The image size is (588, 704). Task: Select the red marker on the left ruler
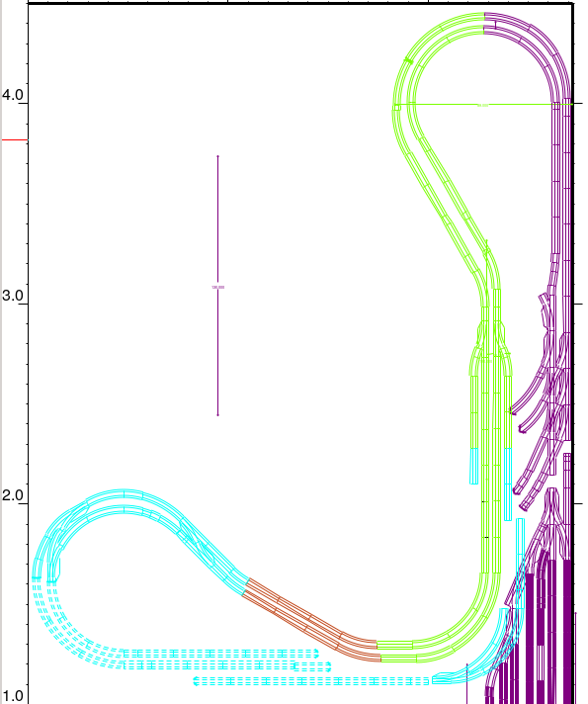15,140
